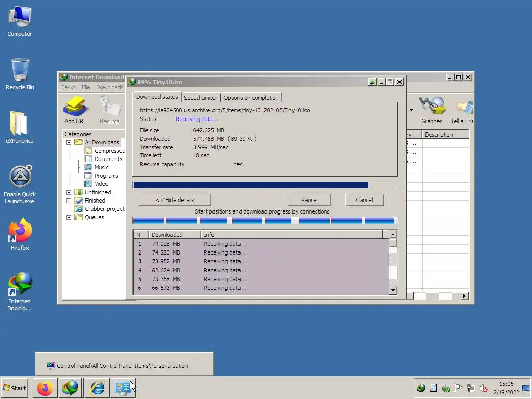This screenshot has width=532, height=399.
Task: Switch to the Download status tab
Action: click(157, 97)
